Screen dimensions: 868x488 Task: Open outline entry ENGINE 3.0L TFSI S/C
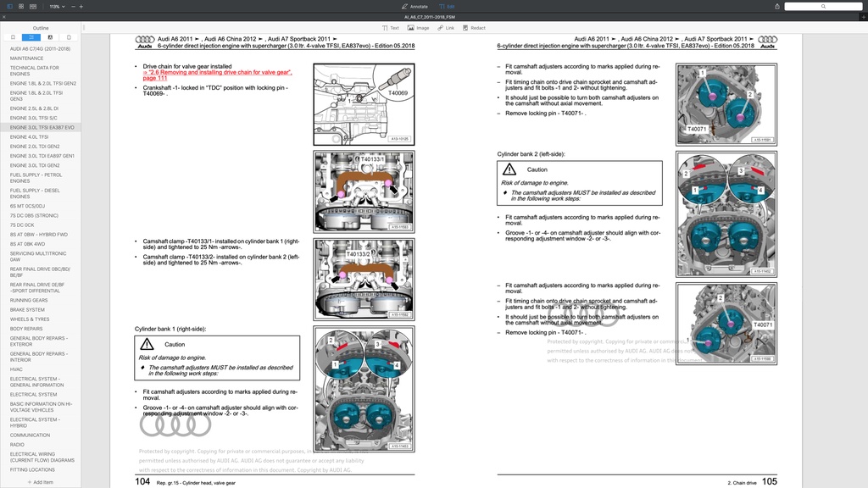click(33, 118)
